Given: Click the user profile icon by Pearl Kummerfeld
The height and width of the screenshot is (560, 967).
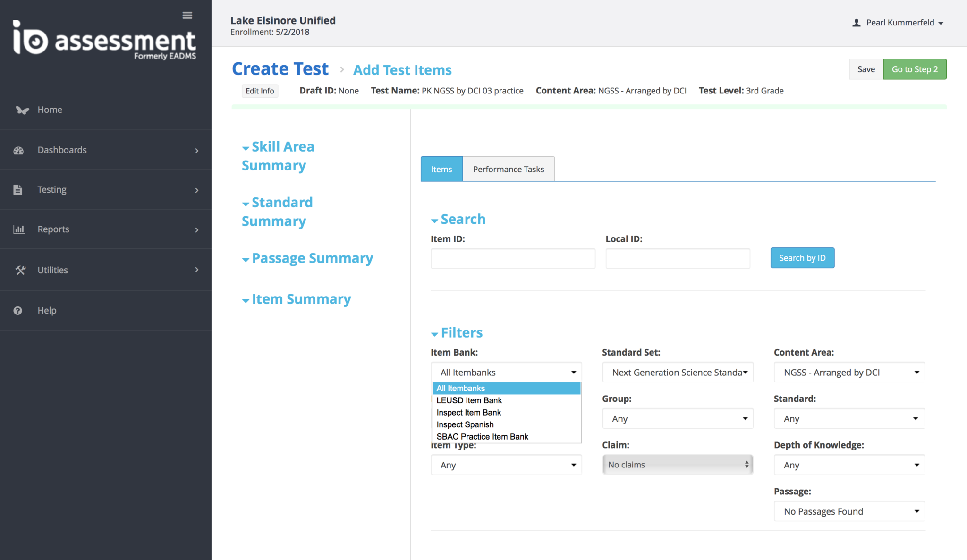Looking at the screenshot, I should tap(856, 23).
